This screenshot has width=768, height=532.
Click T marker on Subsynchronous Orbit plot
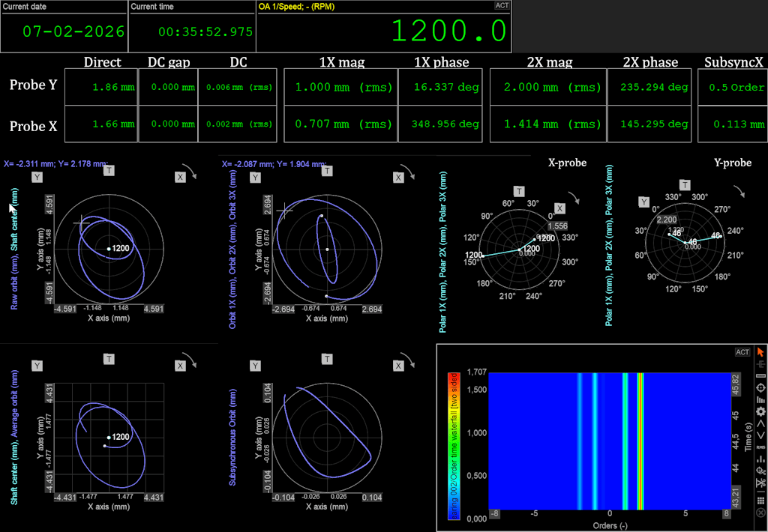pyautogui.click(x=327, y=359)
